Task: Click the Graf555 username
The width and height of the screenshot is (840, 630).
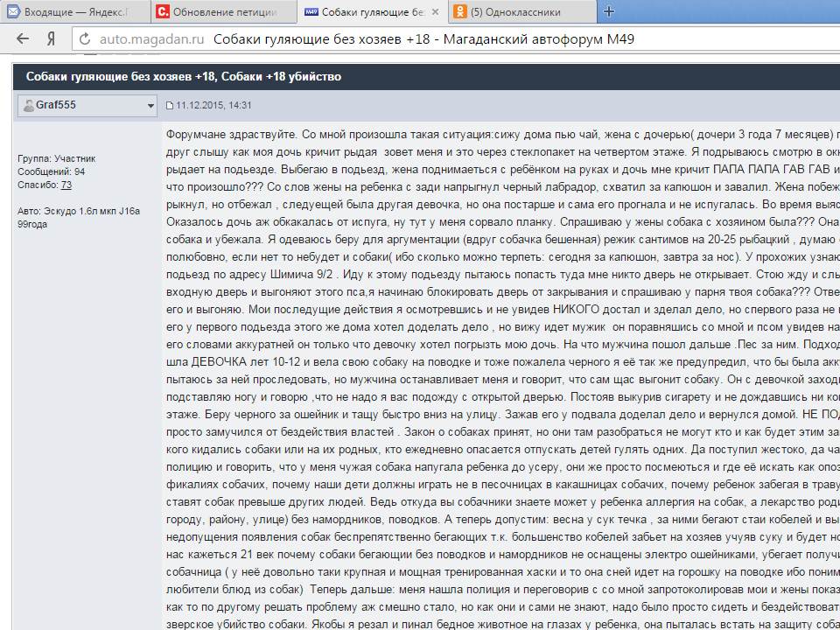Action: click(55, 105)
